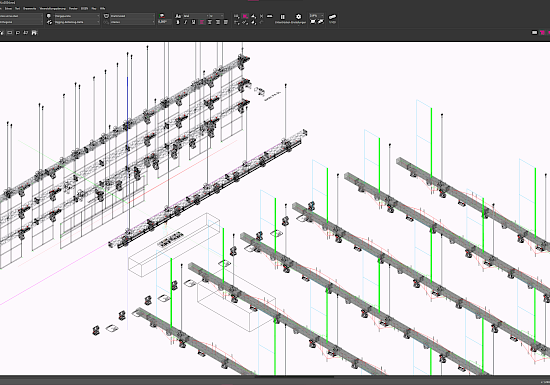550x385 pixels.
Task: Toggle bold text formatting
Action: [x=178, y=22]
